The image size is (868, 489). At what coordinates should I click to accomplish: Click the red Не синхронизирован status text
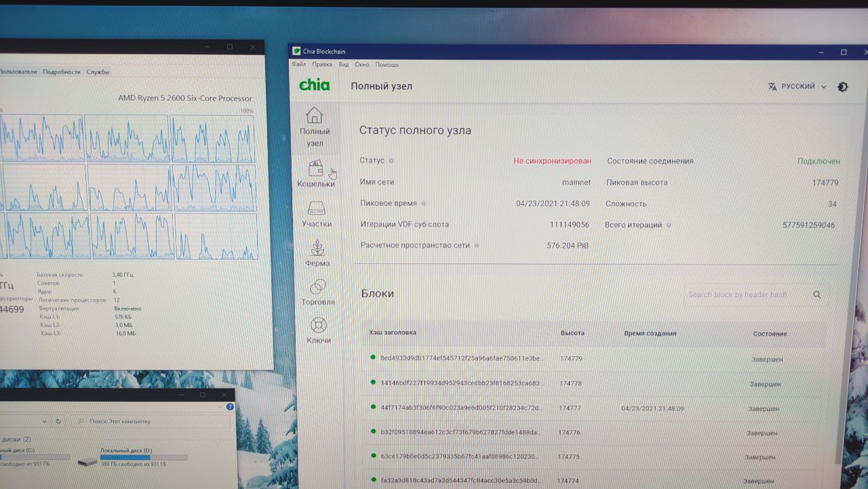click(x=552, y=161)
